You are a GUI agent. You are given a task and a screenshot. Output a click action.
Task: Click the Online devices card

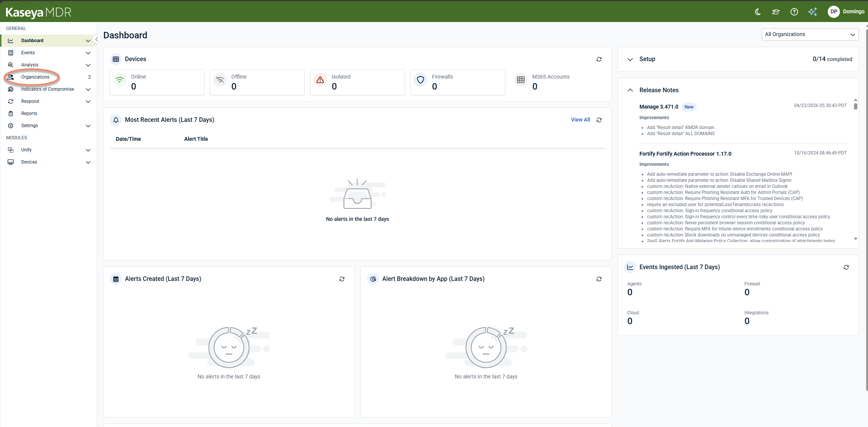(x=157, y=82)
